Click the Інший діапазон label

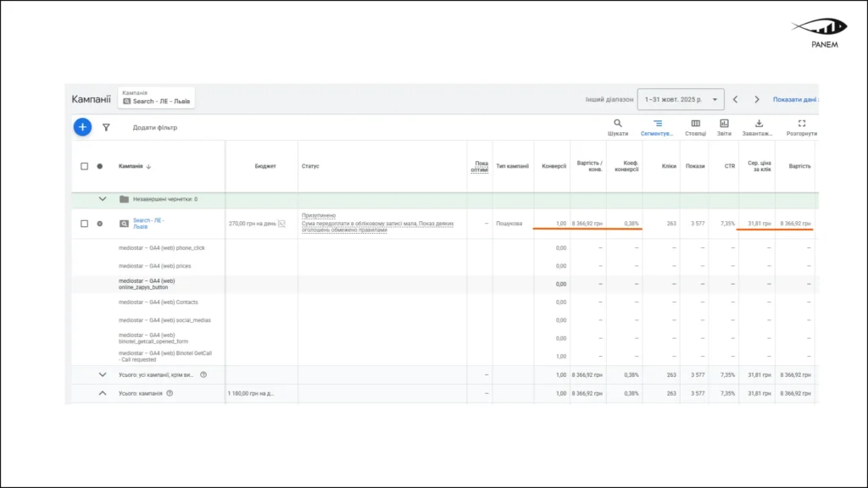[609, 100]
